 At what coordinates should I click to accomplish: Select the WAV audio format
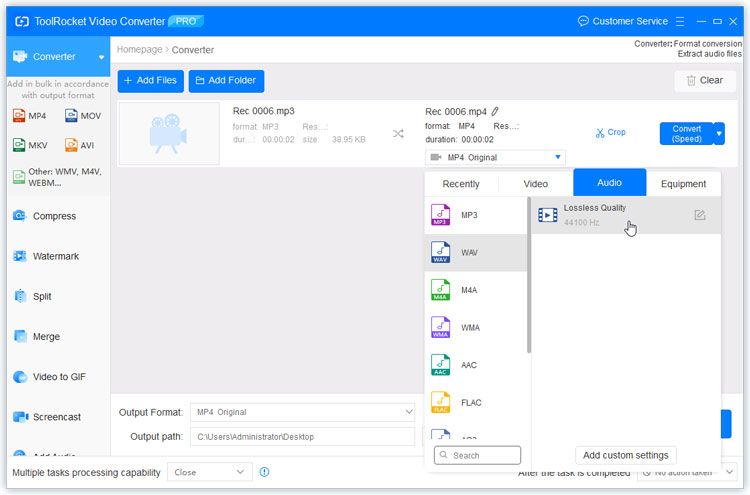475,253
